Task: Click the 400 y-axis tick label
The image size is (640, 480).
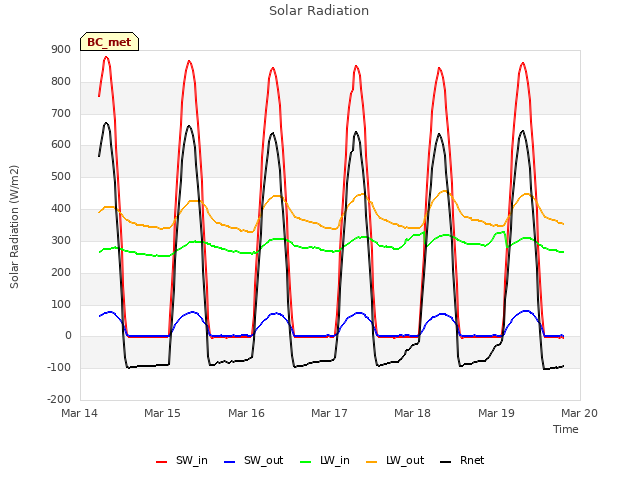Action: (x=61, y=209)
